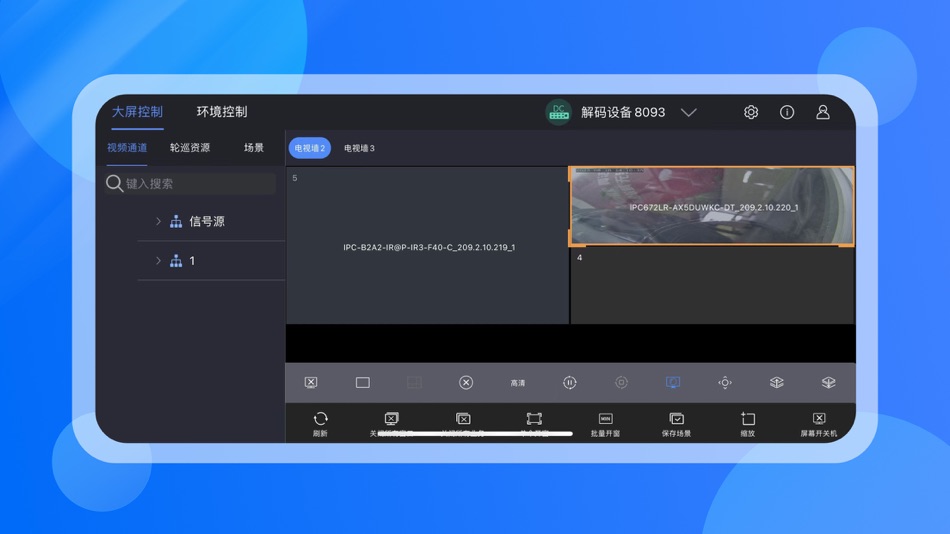Switch to 电视墙 2 wall tab
This screenshot has width=950, height=534.
click(x=310, y=148)
